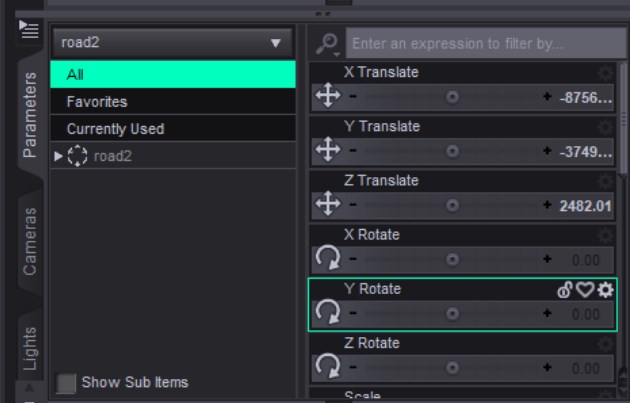Click the Z Translate move icon
Image resolution: width=630 pixels, height=403 pixels.
[x=328, y=204]
